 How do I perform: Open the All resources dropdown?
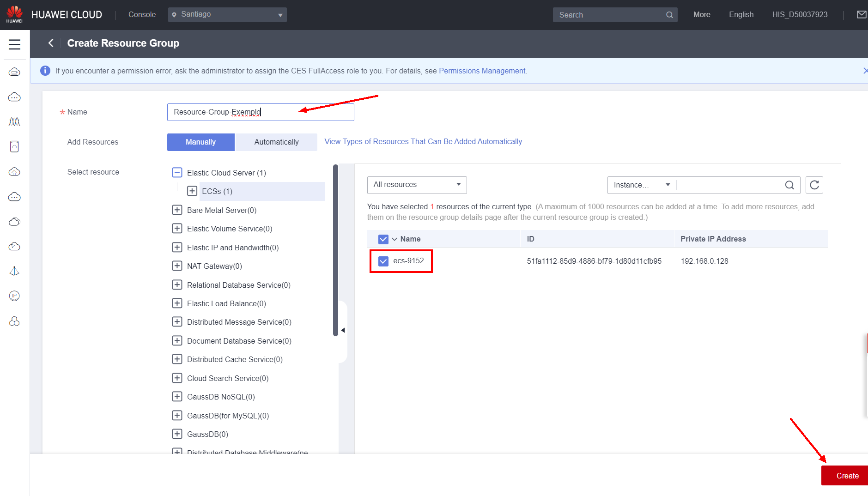(417, 185)
